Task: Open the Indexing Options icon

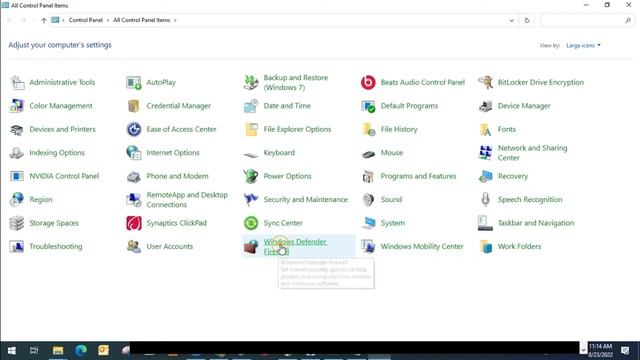Action: [17, 153]
